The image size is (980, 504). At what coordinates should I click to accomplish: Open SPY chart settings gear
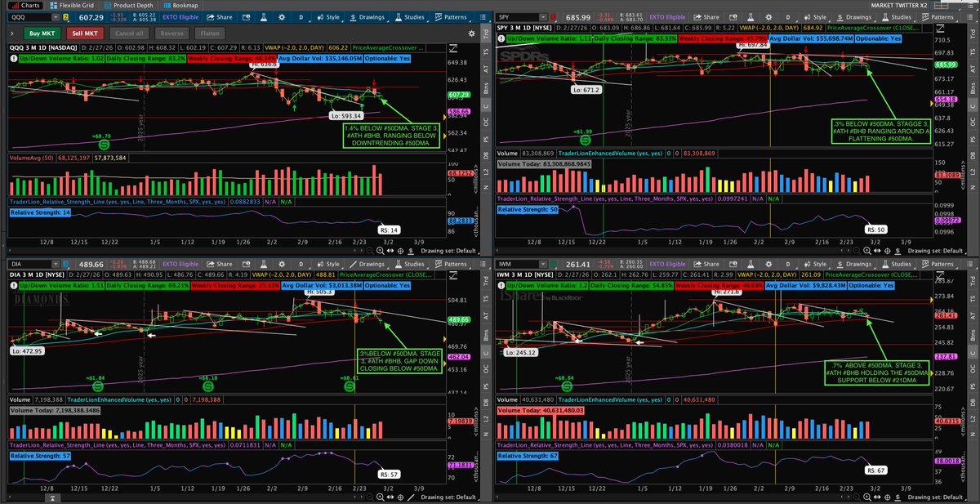769,17
